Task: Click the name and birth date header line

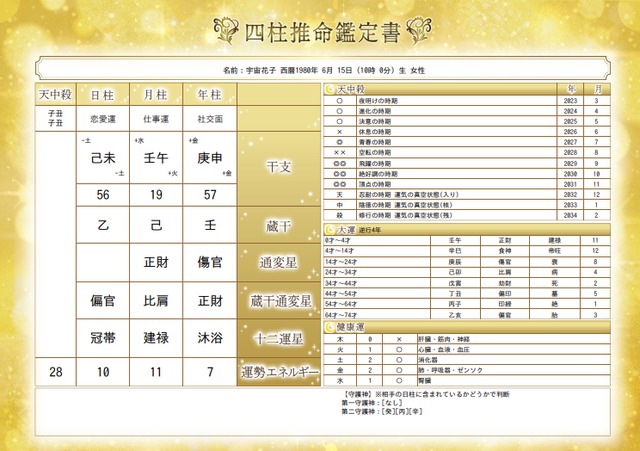Action: pyautogui.click(x=323, y=70)
